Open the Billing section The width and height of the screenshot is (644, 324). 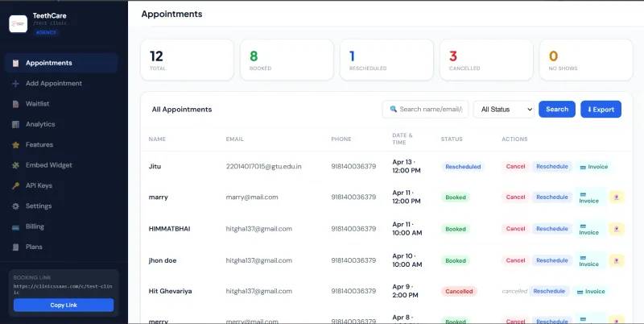click(62, 226)
